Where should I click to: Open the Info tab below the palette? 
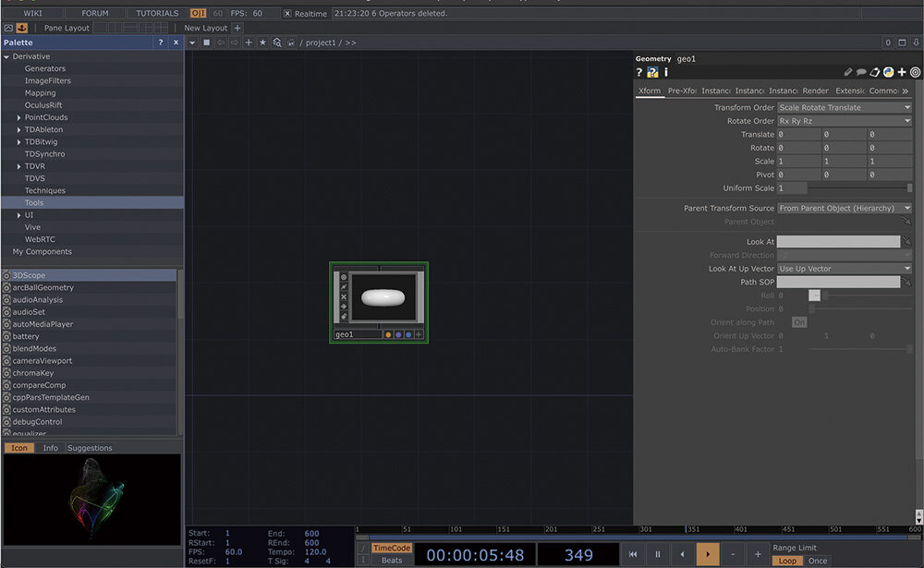[x=50, y=448]
